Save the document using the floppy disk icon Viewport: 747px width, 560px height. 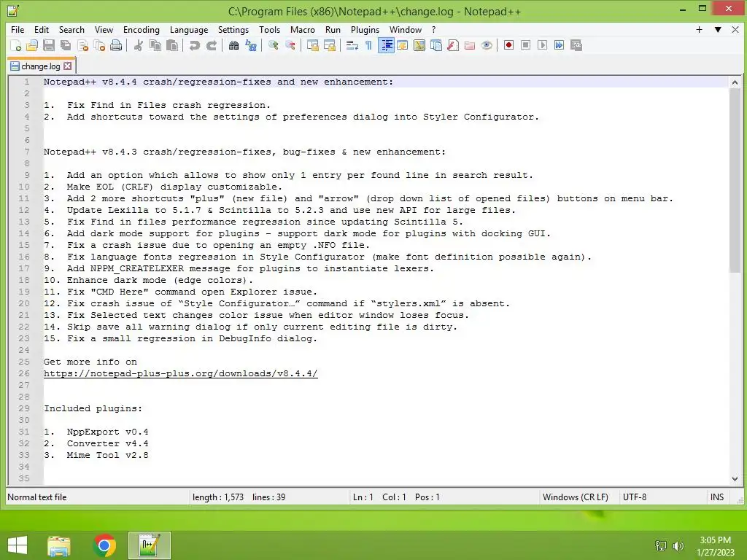49,45
